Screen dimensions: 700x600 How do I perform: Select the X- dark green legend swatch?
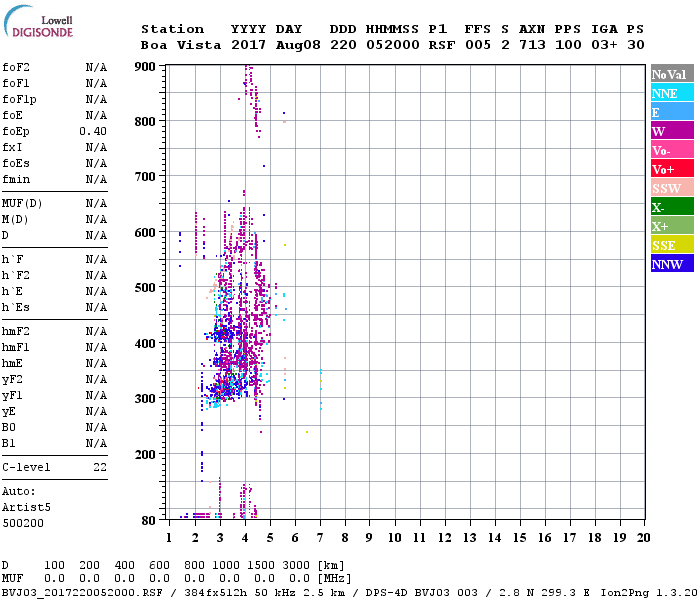pyautogui.click(x=672, y=207)
